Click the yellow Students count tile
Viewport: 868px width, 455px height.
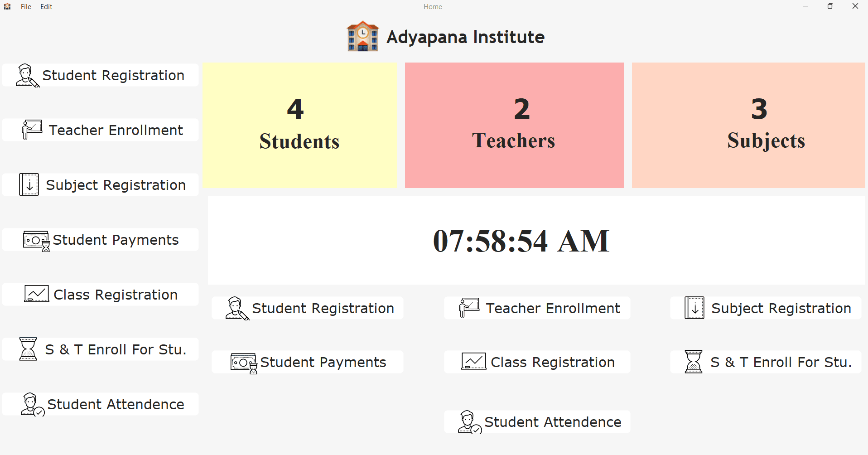pos(299,125)
